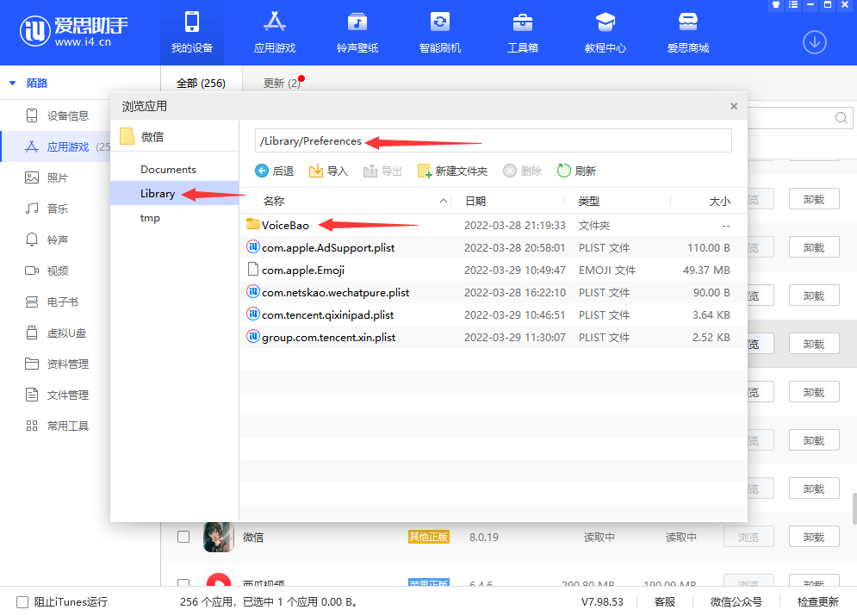Screen dimensions: 857x616
Task: Open 微信公众号 in status bar
Action: click(736, 602)
